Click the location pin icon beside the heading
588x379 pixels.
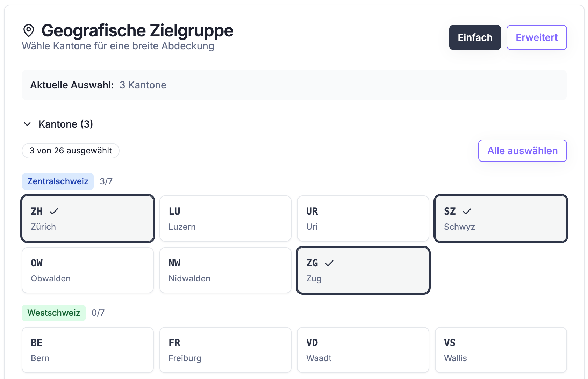tap(29, 30)
